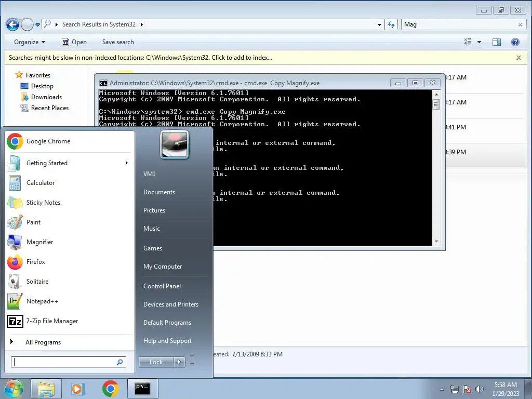Click the Lock button

pyautogui.click(x=156, y=362)
